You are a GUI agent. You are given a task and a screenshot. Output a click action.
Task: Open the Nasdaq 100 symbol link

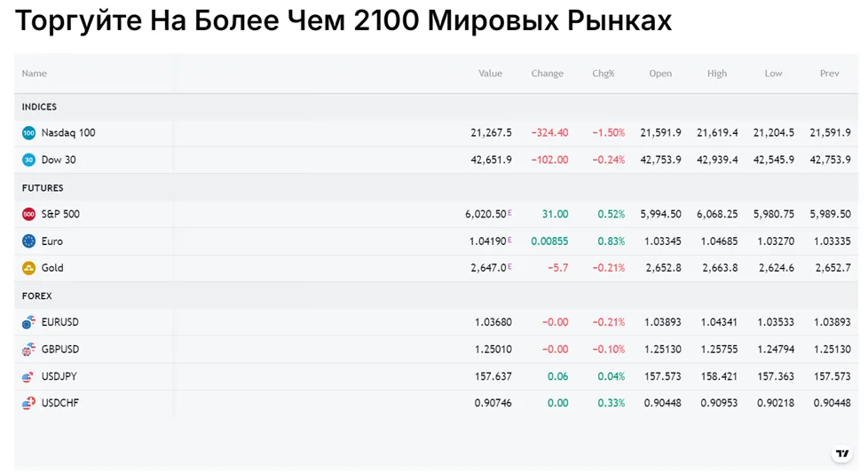[68, 133]
